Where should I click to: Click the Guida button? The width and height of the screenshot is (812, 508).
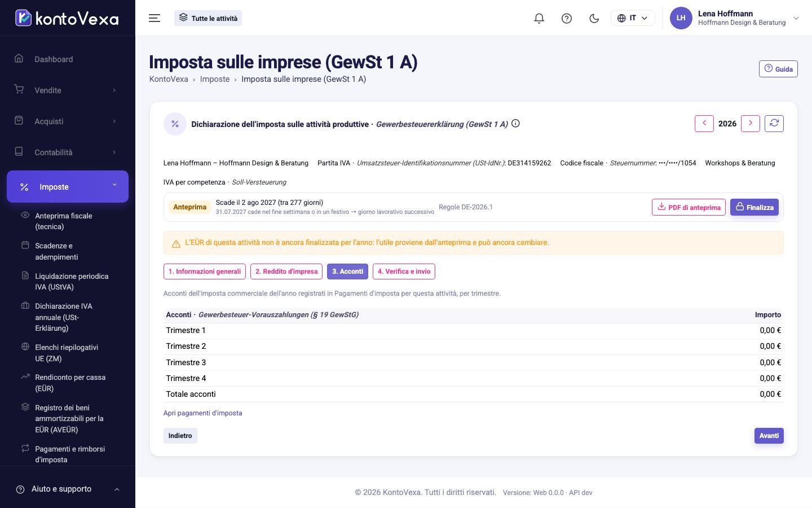tap(778, 69)
